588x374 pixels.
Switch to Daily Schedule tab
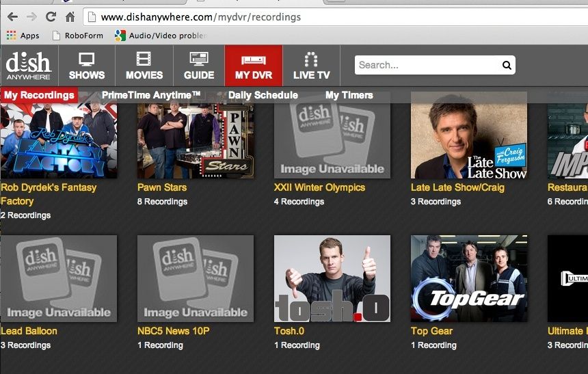(x=263, y=95)
